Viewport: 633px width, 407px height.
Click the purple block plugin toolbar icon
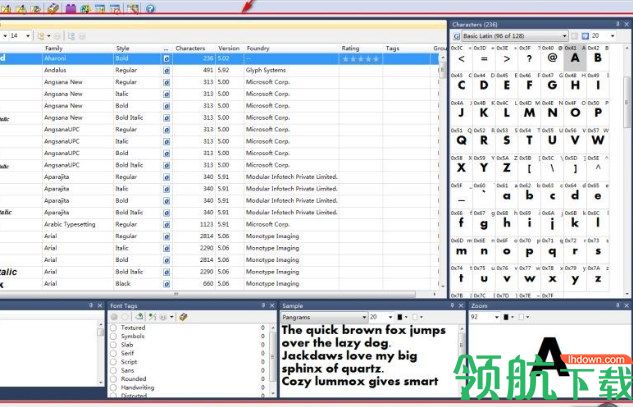click(x=71, y=8)
